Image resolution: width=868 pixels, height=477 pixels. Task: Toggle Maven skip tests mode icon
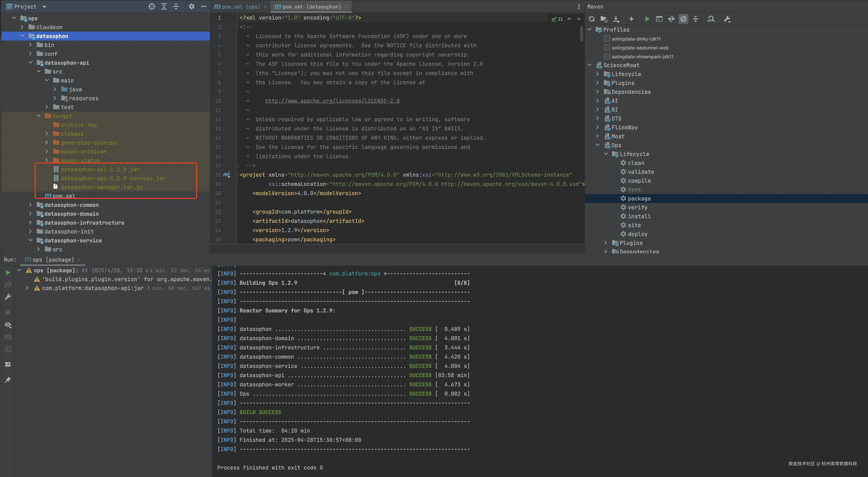pyautogui.click(x=683, y=19)
